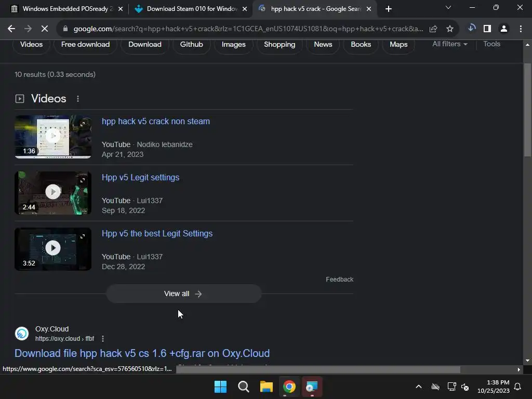Bookmark this page with the star icon
532x399 pixels.
[450, 29]
